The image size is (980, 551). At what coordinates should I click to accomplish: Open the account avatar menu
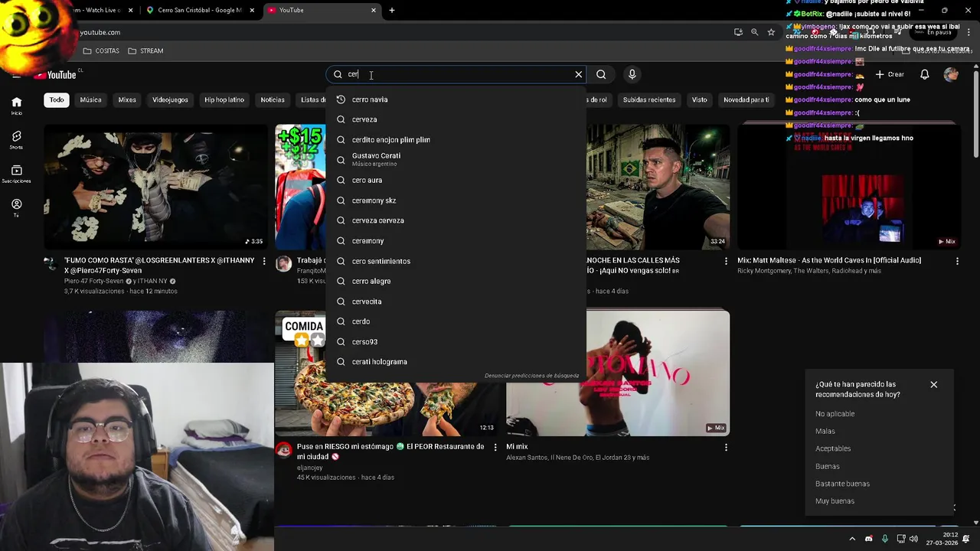click(x=951, y=74)
